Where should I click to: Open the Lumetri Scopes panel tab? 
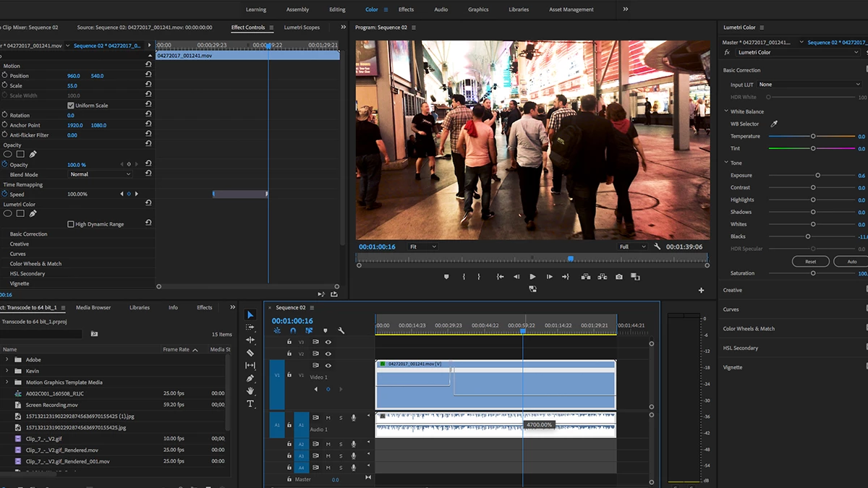(x=302, y=27)
